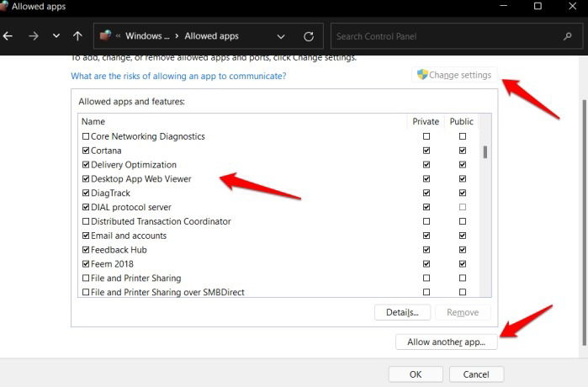Toggle Private checkbox for DiagTrack
This screenshot has width=588, height=387.
pyautogui.click(x=426, y=193)
